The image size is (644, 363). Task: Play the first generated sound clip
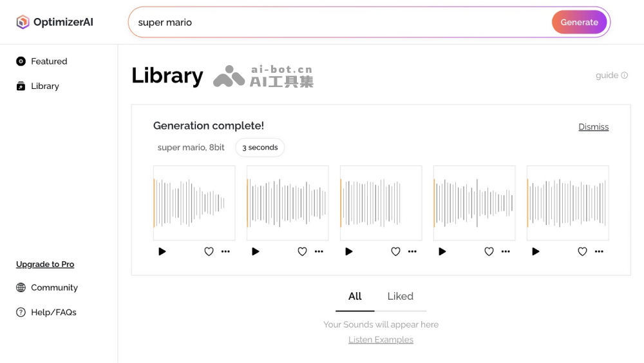coord(162,251)
